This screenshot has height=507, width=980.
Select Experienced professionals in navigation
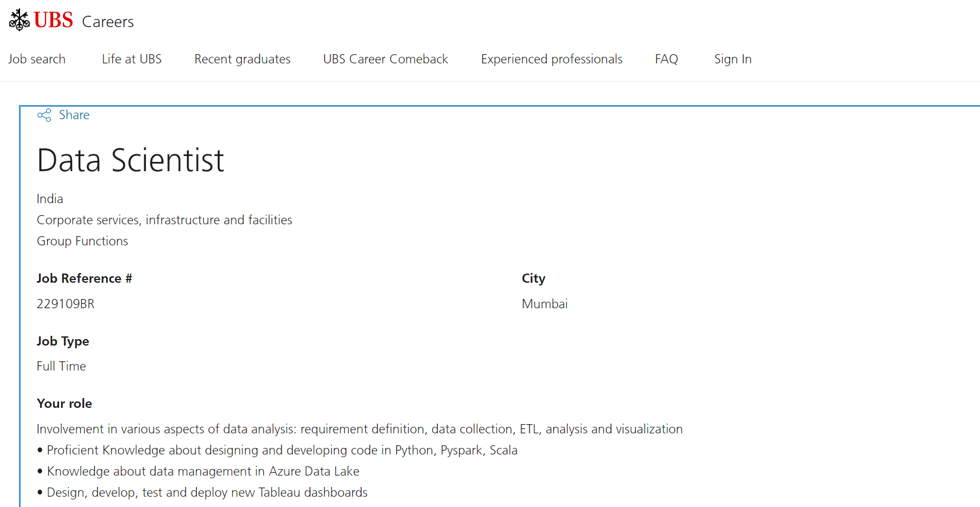pos(552,59)
